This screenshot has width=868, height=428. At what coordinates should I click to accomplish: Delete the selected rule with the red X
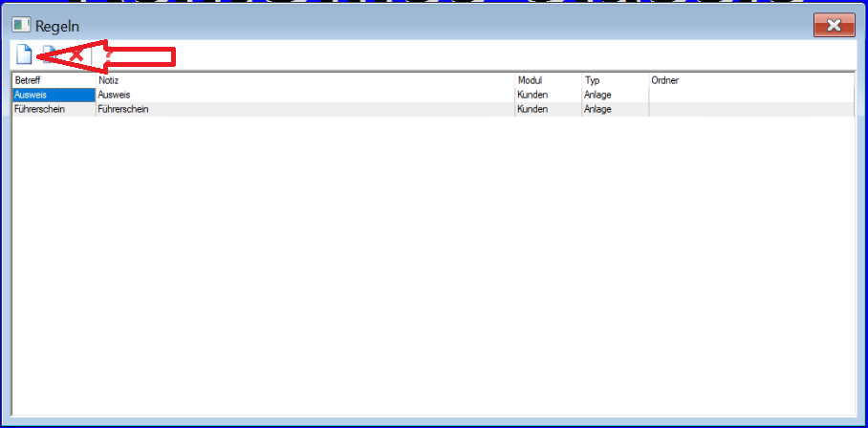(x=76, y=54)
